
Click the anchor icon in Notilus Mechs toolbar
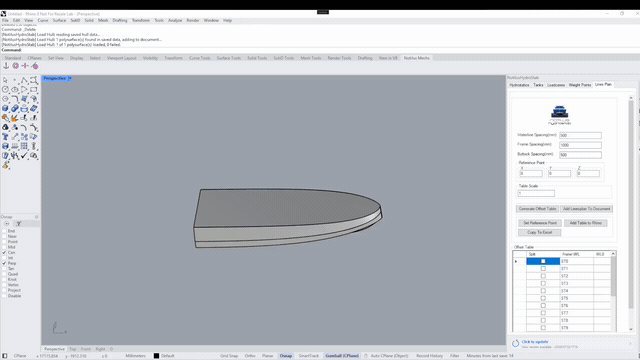pos(6,66)
